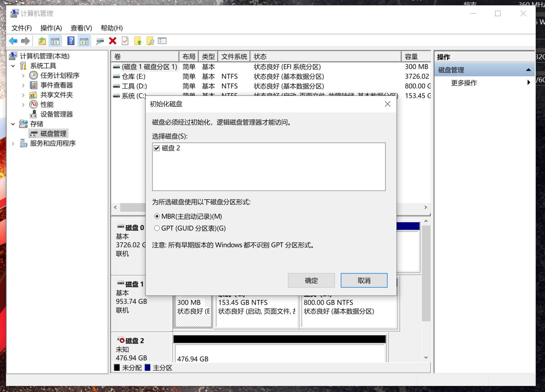This screenshot has width=545, height=392.
Task: Check the 磁盘 2 checkbox in dialog
Action: tap(157, 148)
